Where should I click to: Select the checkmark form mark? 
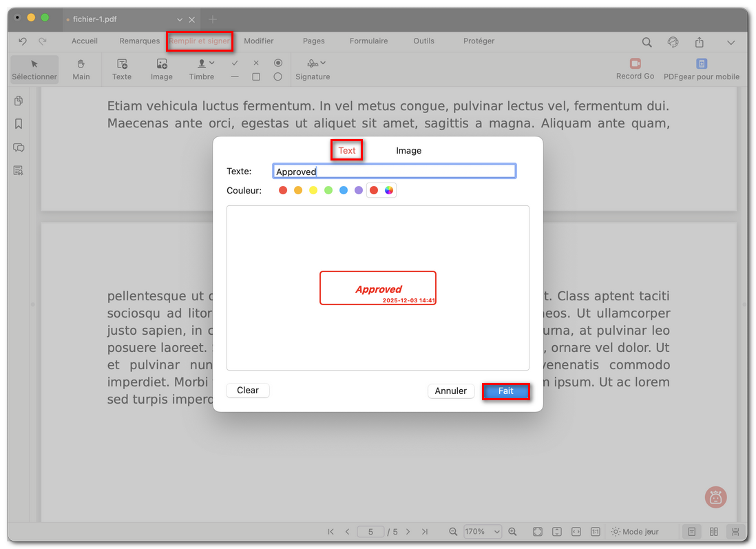(x=235, y=63)
